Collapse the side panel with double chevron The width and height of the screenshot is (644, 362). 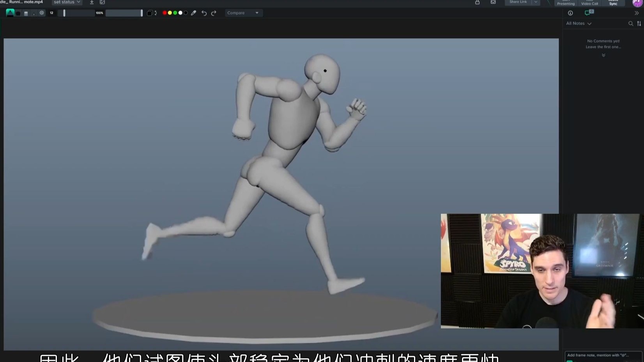[x=637, y=13]
